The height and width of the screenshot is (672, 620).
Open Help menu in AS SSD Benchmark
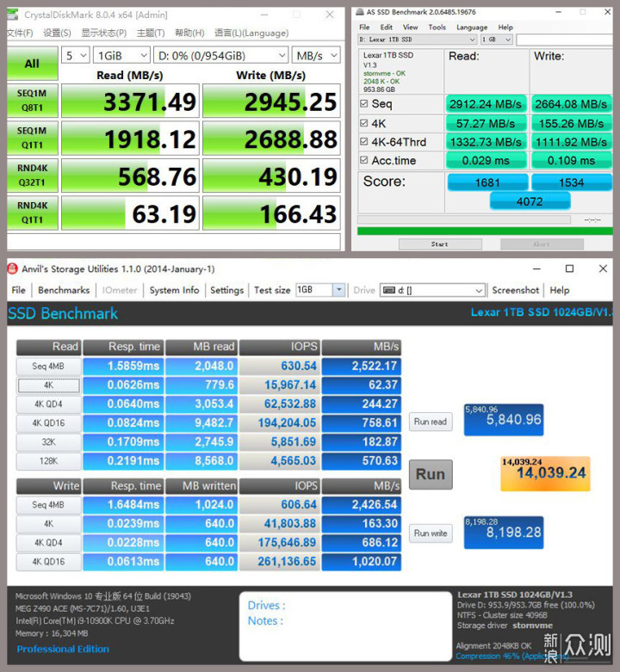[505, 27]
